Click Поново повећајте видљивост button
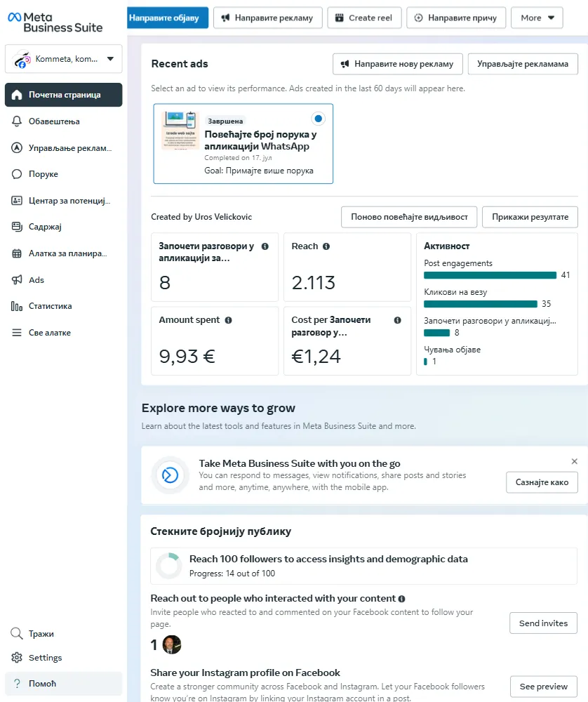 point(409,217)
